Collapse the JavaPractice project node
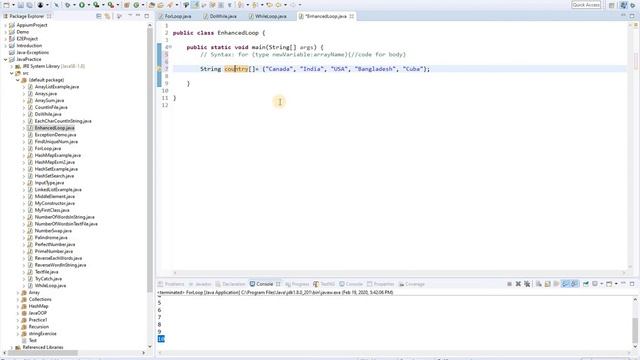 tap(6, 59)
